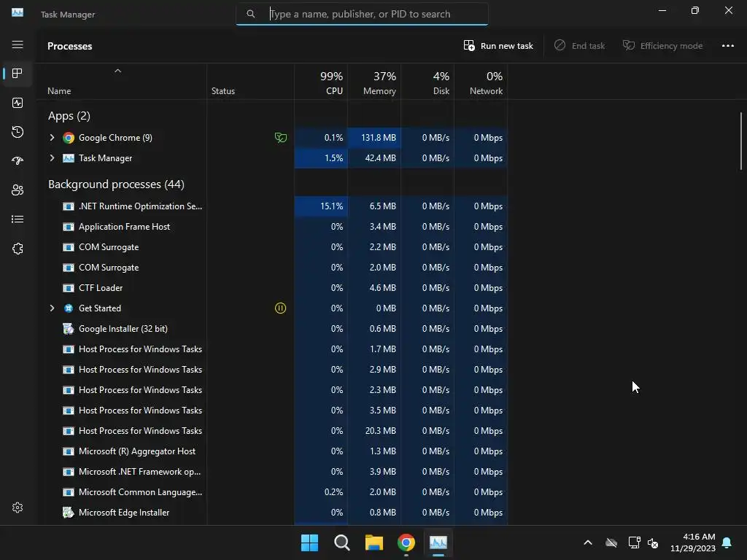The width and height of the screenshot is (747, 560).
Task: Open the clock showing 4:16 AM
Action: coord(693,542)
